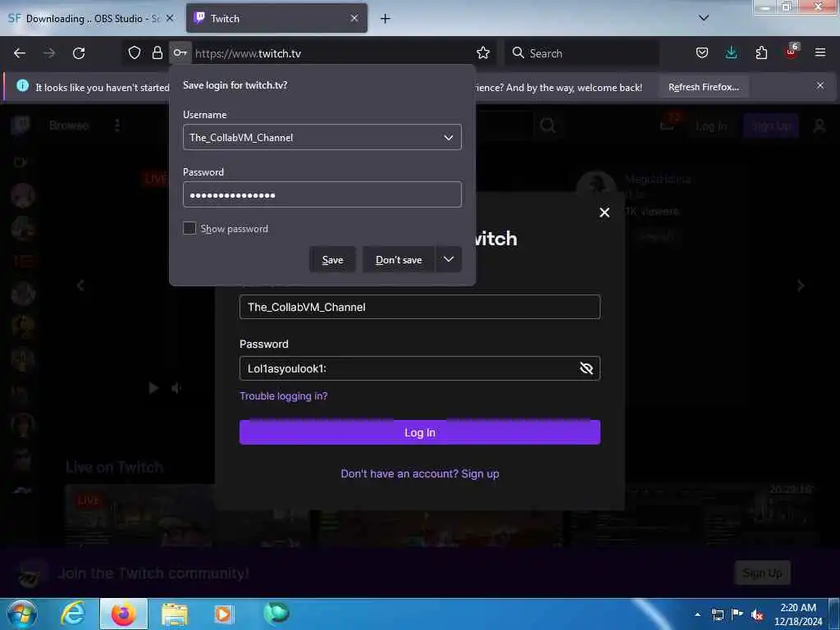Click the blue info icon on the notification bar
The width and height of the screenshot is (840, 630).
pos(22,85)
